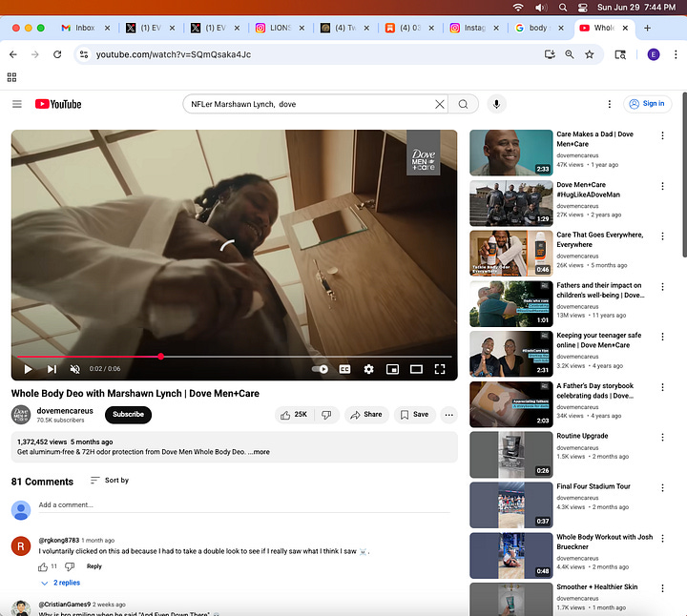Open the dovemencareus channel avatar

21,415
